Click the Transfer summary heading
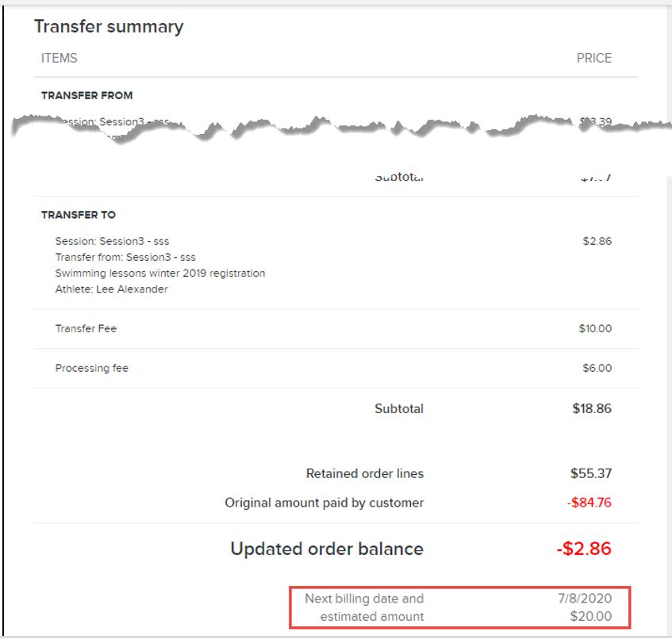Screen dimensions: 672x643 point(109,26)
